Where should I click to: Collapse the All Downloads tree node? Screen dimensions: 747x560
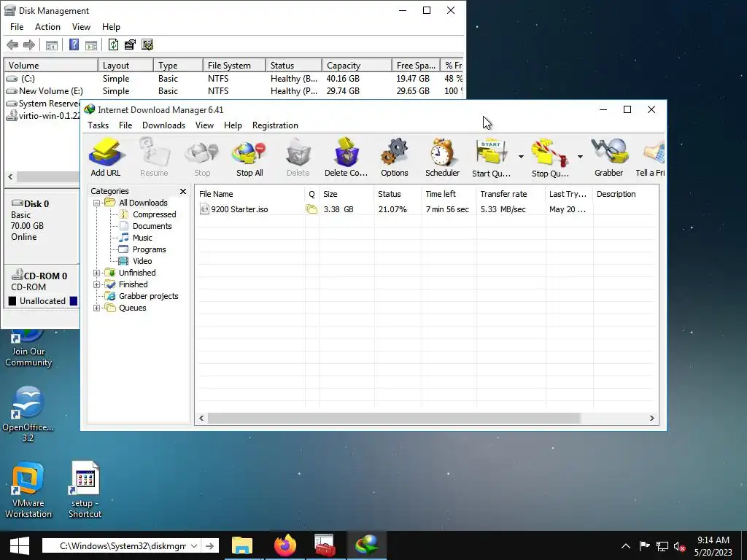(x=97, y=203)
